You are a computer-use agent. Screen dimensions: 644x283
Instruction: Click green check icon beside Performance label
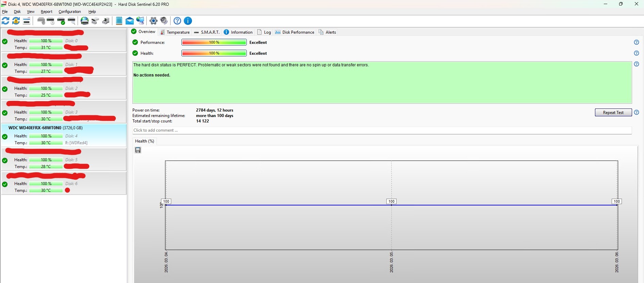click(x=135, y=42)
